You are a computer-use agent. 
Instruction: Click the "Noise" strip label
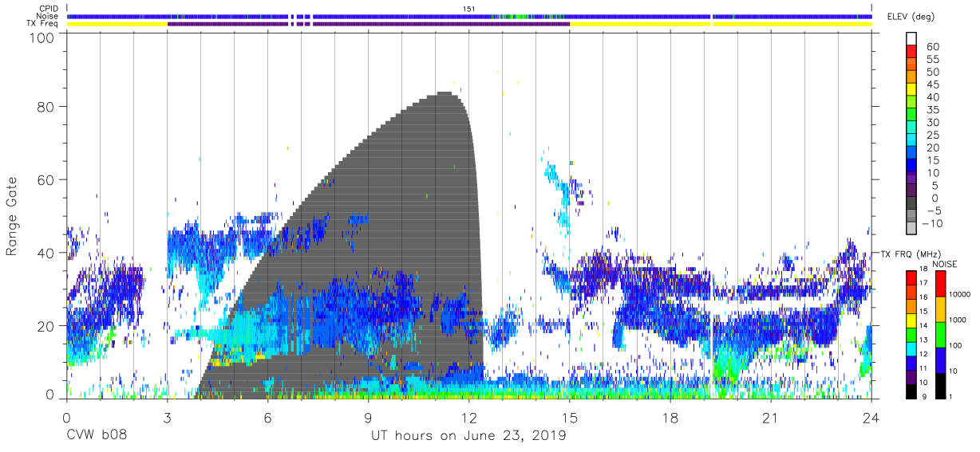coord(48,16)
